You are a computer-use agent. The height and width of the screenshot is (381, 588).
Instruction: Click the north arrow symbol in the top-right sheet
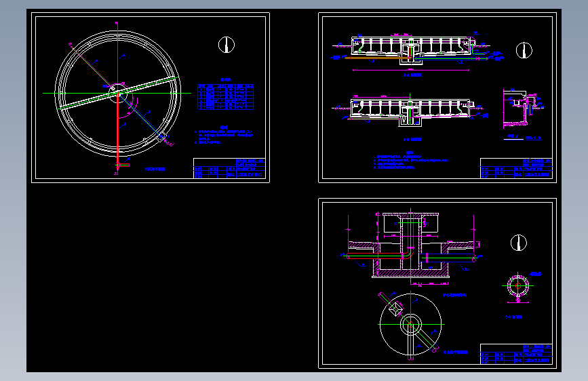524,50
